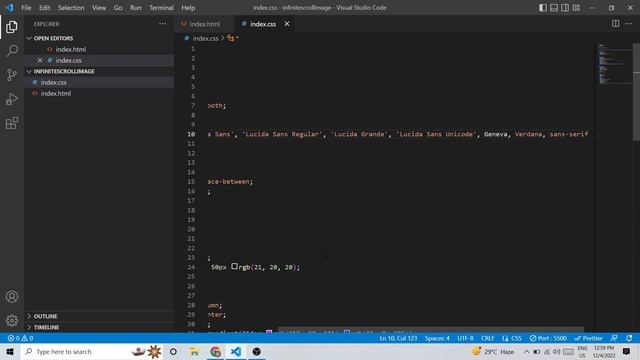640x360 pixels.
Task: Open editor more actions ellipsis
Action: (x=629, y=24)
